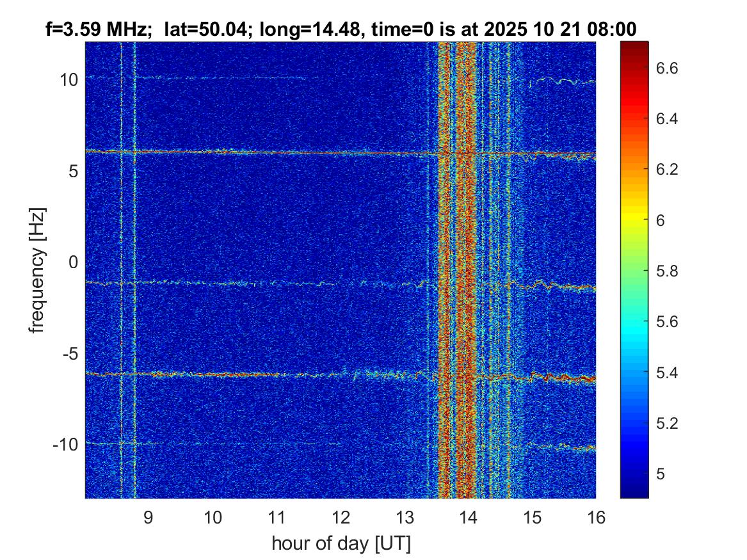Select the 16 hour tick label
This screenshot has width=747, height=560.
point(595,517)
